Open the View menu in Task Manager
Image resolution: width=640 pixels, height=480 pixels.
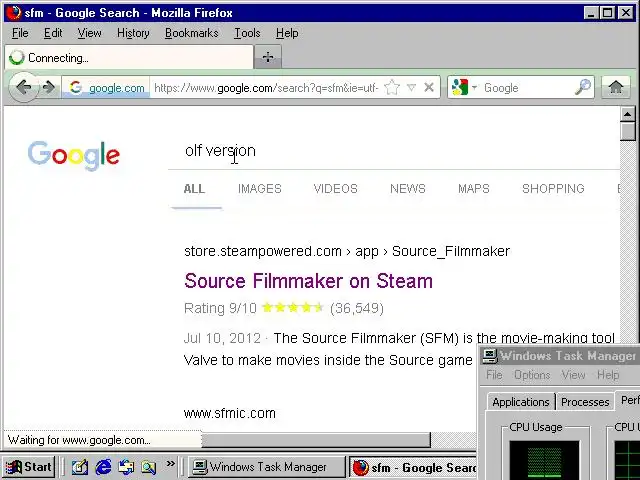pos(573,374)
